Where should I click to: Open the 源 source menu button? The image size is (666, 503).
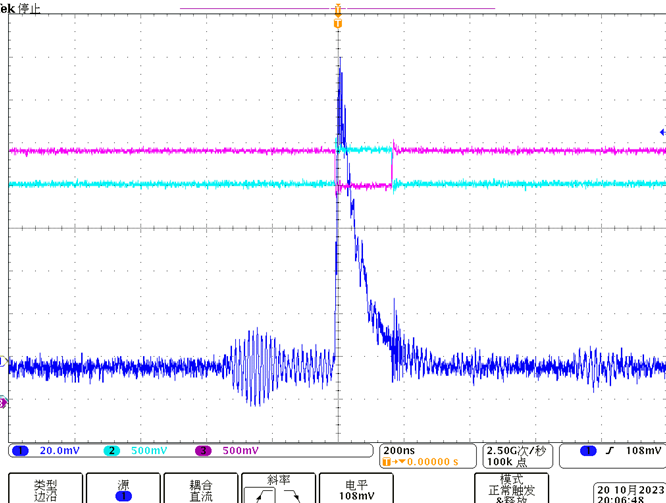123,489
